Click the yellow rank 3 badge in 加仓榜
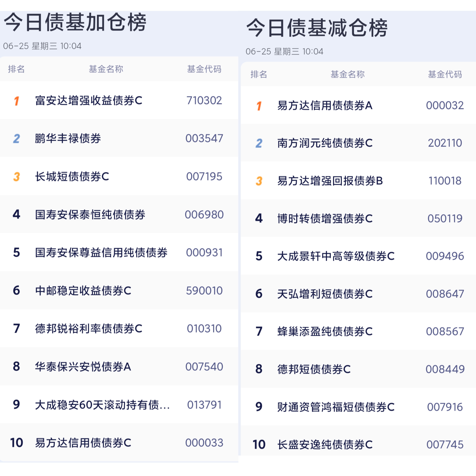The image size is (476, 476). (17, 177)
